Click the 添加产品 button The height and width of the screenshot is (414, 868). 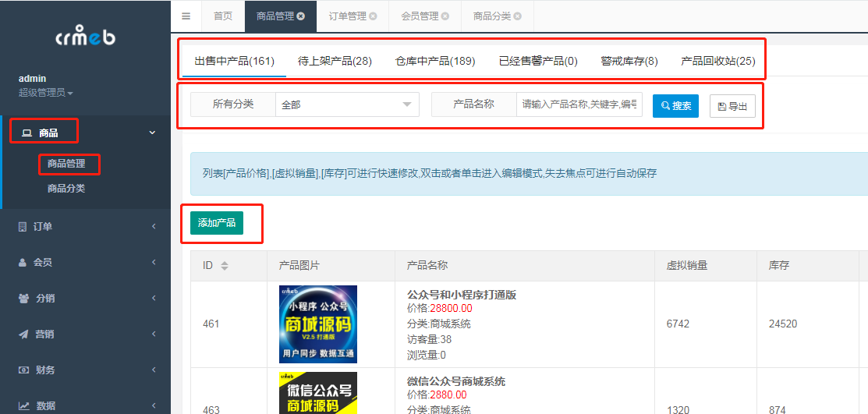coord(217,223)
